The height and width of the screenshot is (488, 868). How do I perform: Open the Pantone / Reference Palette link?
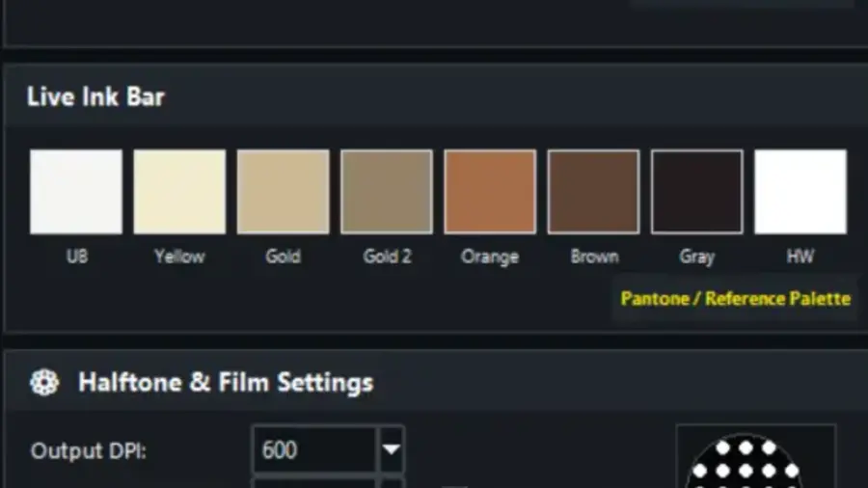click(736, 299)
